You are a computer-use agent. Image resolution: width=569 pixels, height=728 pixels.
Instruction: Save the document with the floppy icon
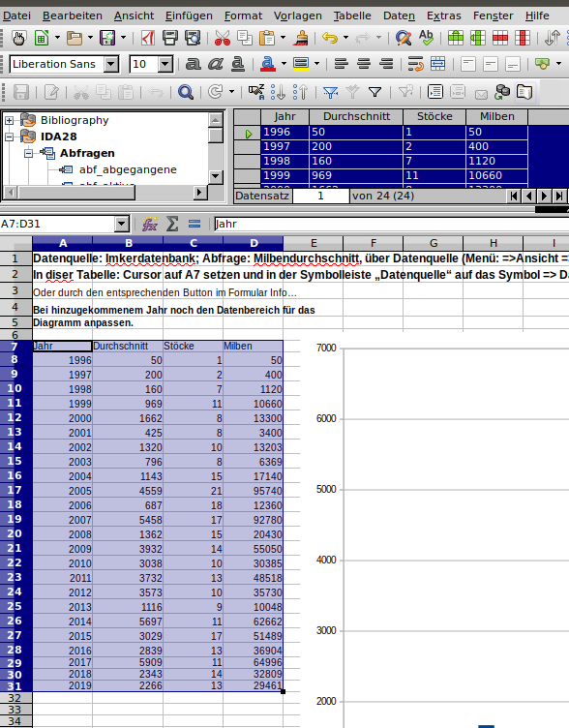point(107,38)
